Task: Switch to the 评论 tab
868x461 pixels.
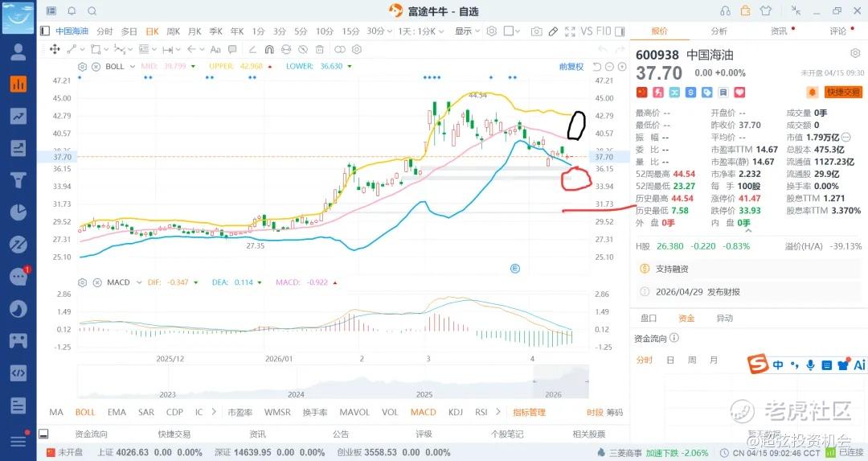Action: (x=837, y=31)
